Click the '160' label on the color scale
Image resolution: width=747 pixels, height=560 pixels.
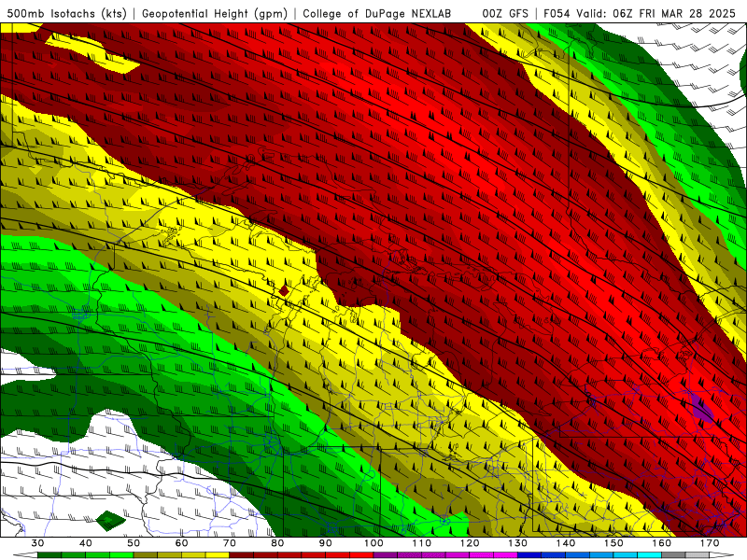coord(662,543)
